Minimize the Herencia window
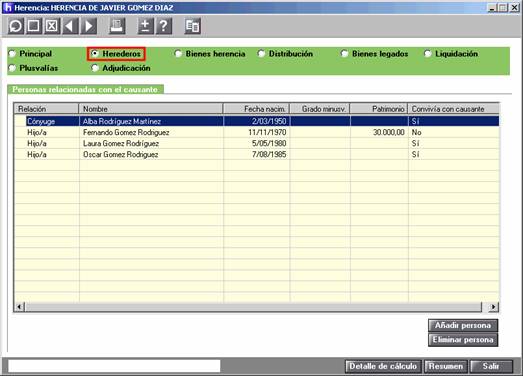523x376 pixels. click(x=492, y=7)
